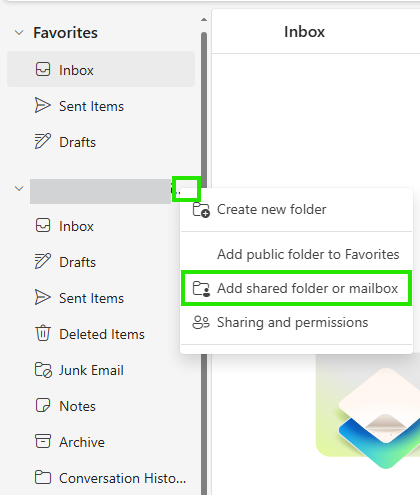Click the shared folder person icon
Screen dimensions: 420x495
(201, 289)
